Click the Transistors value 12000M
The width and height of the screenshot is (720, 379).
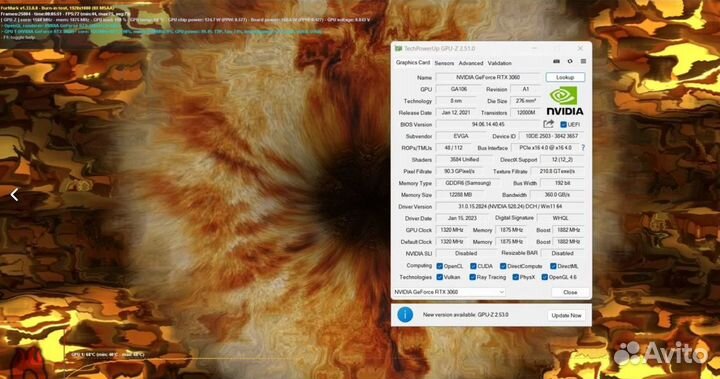point(526,113)
